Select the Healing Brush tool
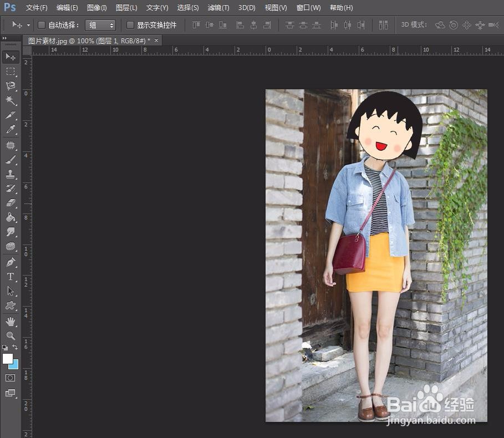The image size is (504, 438). [x=11, y=145]
